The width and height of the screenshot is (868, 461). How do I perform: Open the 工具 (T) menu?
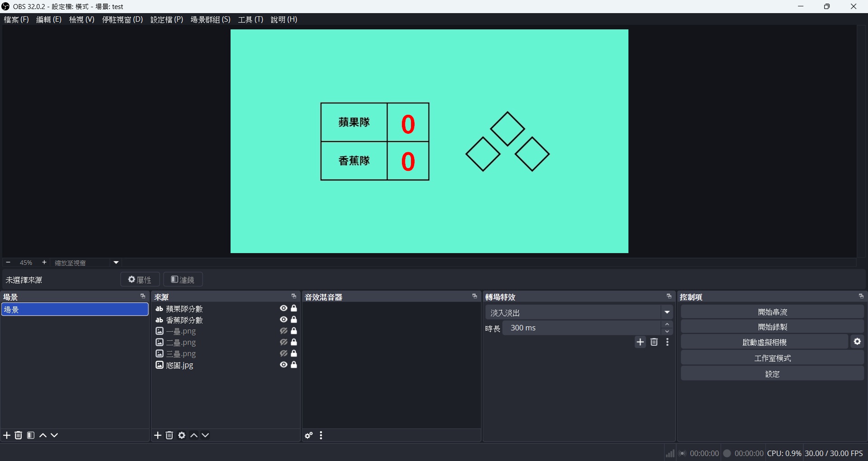point(250,19)
